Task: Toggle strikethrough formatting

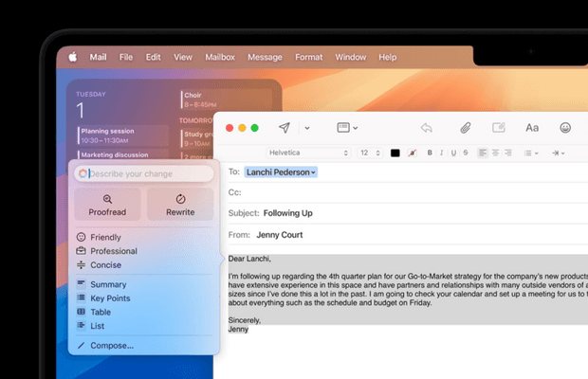Action: [x=466, y=153]
